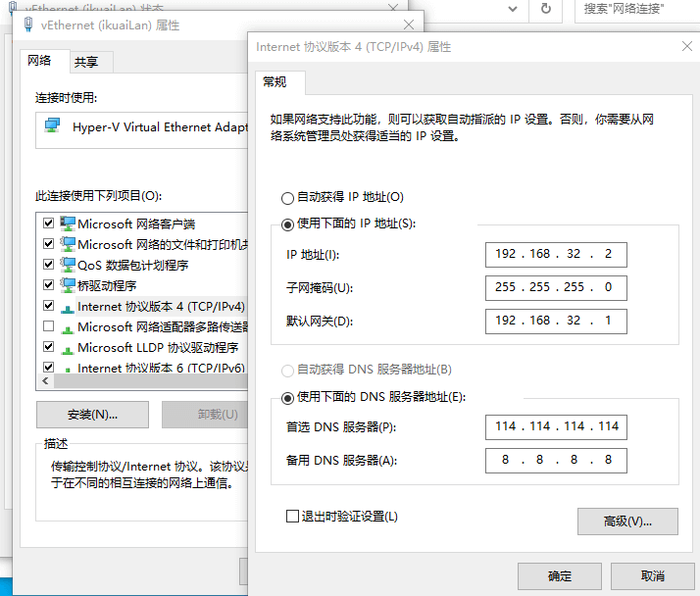Toggle the Microsoft LLDP 协议驱动程序 checkbox

tap(48, 346)
